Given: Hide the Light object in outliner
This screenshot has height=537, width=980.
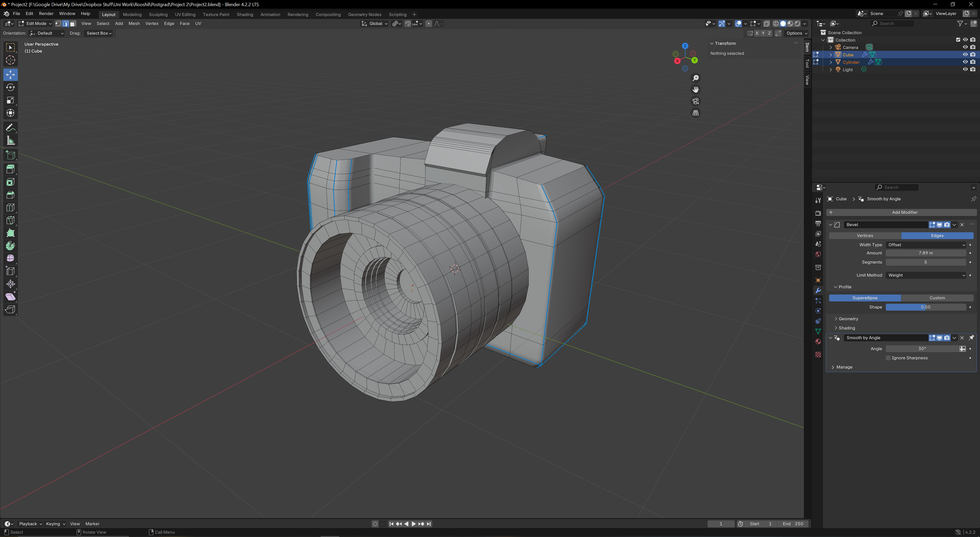Looking at the screenshot, I should (x=965, y=69).
